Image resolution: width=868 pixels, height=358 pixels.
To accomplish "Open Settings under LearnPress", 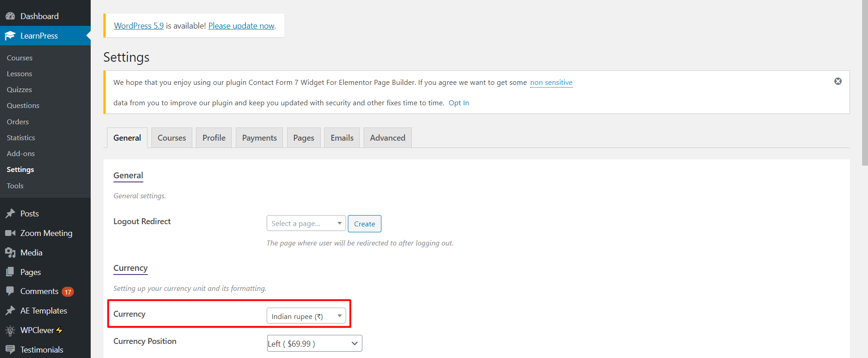I will click(x=20, y=170).
